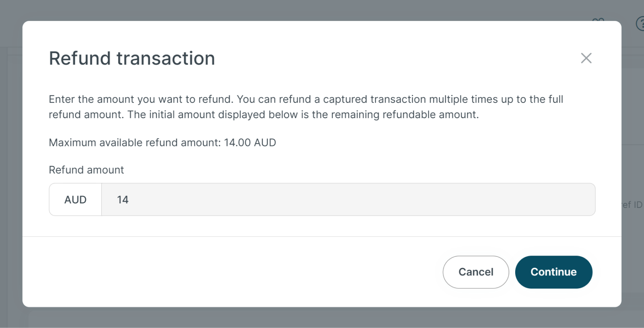This screenshot has height=328, width=644.
Task: Select the value 14 in the amount field
Action: [x=122, y=199]
